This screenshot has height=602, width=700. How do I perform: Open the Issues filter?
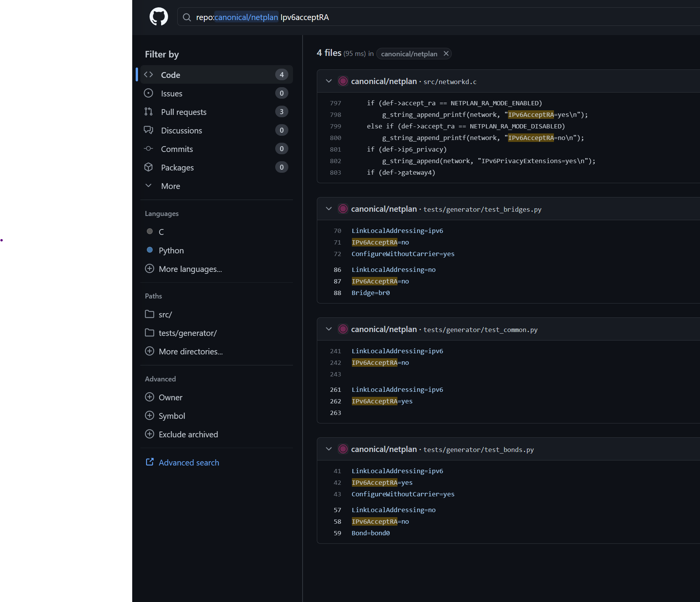tap(172, 93)
